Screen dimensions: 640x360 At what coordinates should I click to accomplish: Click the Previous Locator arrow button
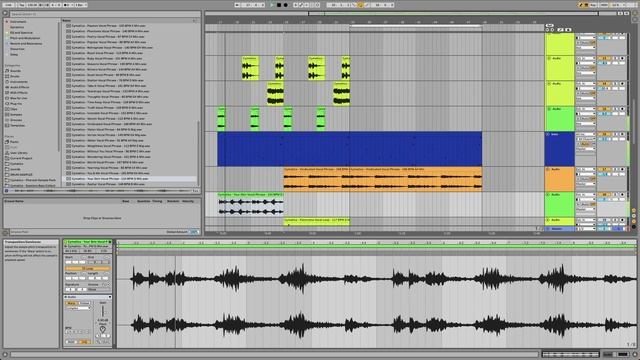[x=547, y=30]
